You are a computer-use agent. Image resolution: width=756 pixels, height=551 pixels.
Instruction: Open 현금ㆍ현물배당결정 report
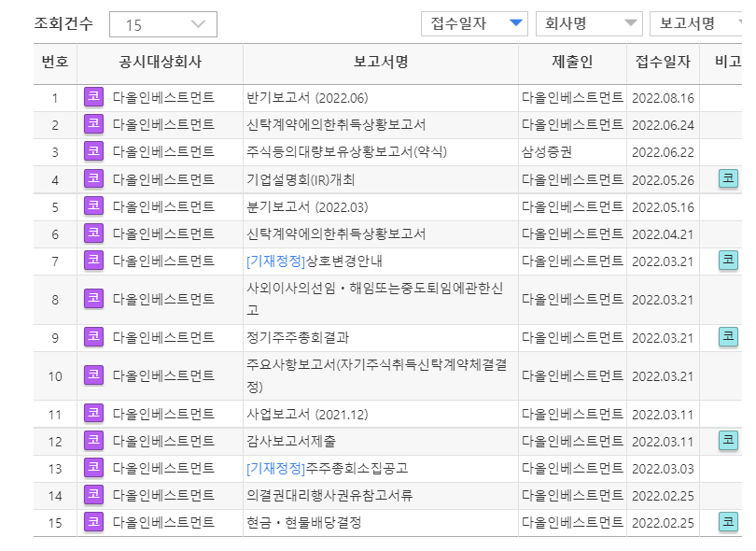tap(303, 523)
